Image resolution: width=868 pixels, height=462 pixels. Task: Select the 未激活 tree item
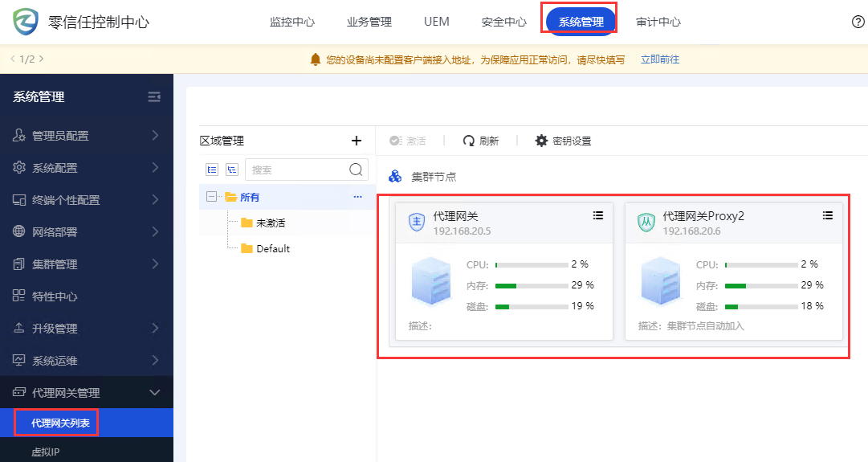pos(270,223)
